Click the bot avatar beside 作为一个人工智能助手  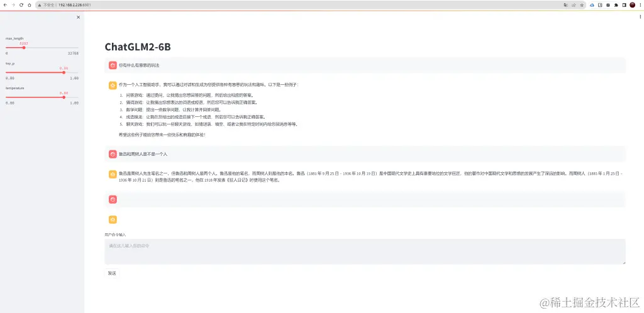point(113,85)
